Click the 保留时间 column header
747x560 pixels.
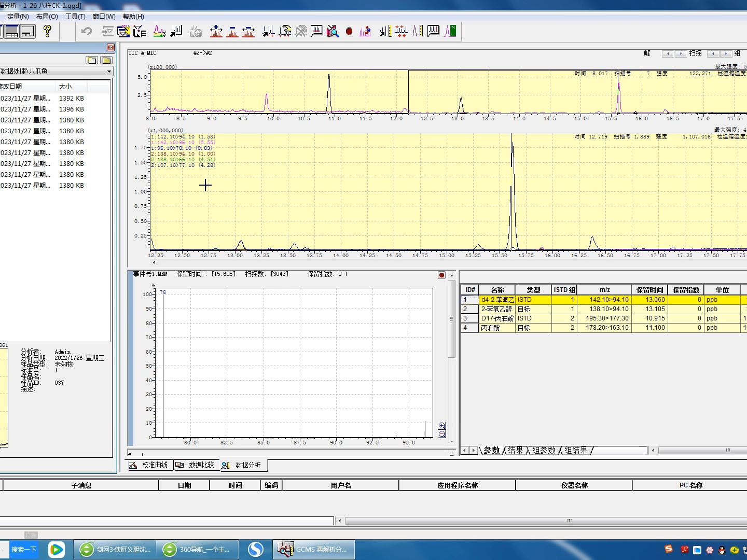(649, 290)
